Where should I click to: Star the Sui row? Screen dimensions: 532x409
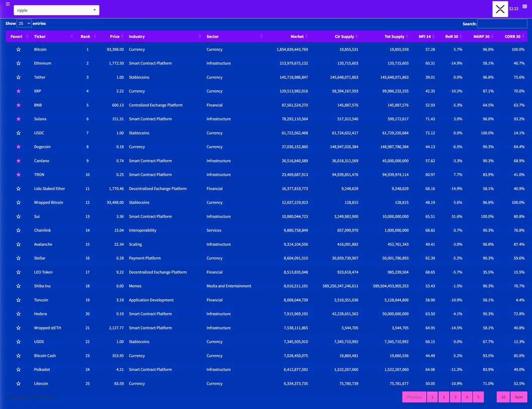click(x=18, y=217)
